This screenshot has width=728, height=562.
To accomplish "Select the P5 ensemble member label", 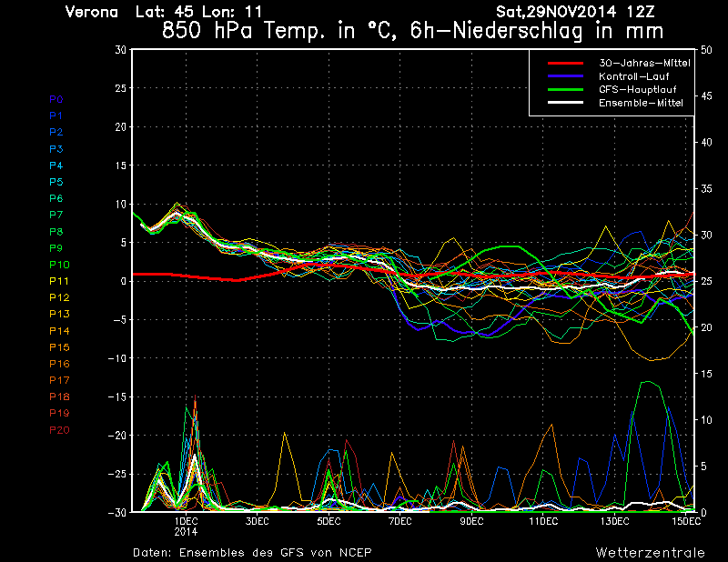I will (56, 182).
